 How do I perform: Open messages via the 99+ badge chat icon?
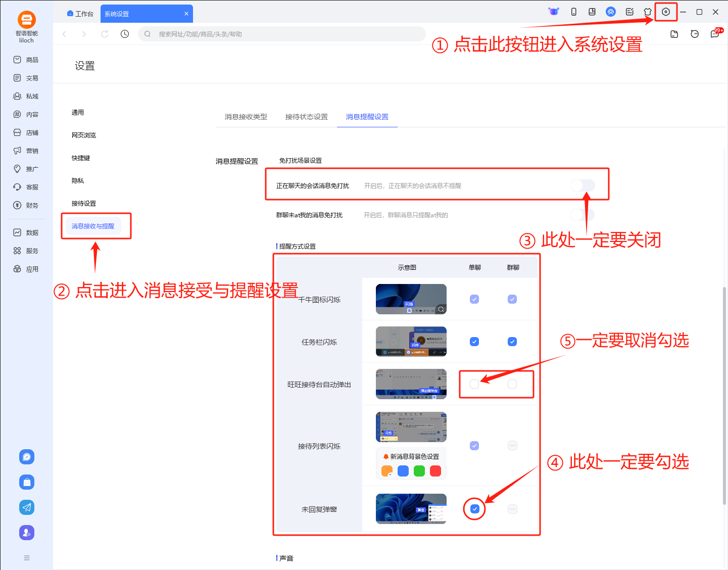(715, 33)
